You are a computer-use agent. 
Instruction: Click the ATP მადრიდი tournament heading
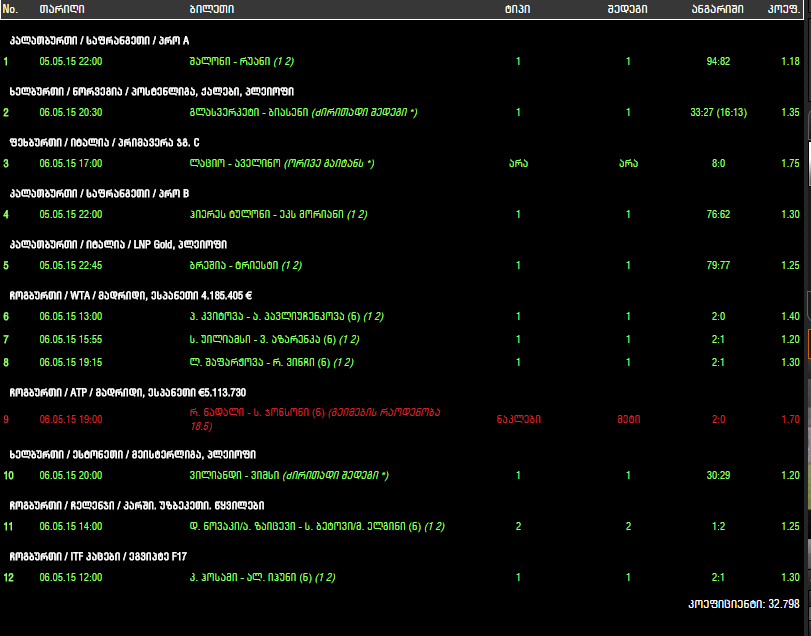[x=127, y=392]
